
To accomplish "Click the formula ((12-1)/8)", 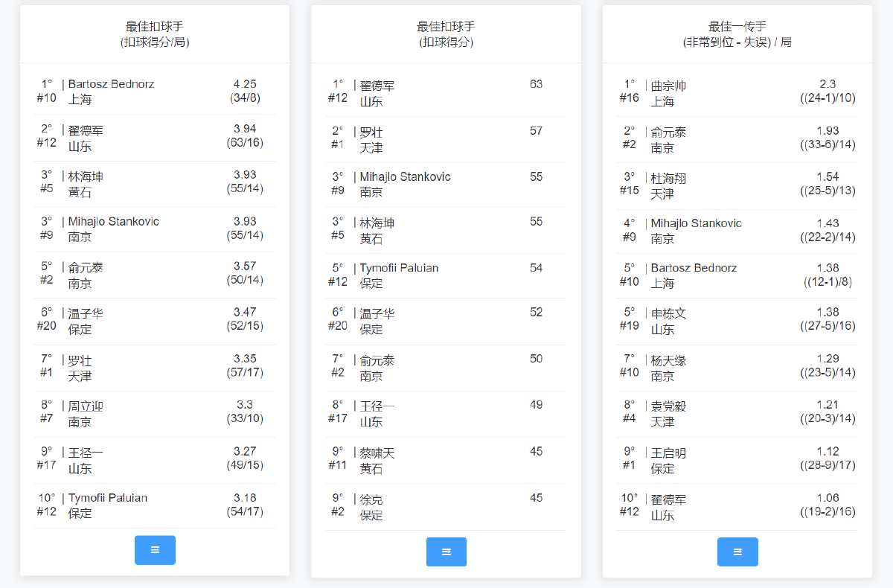I will [x=828, y=281].
